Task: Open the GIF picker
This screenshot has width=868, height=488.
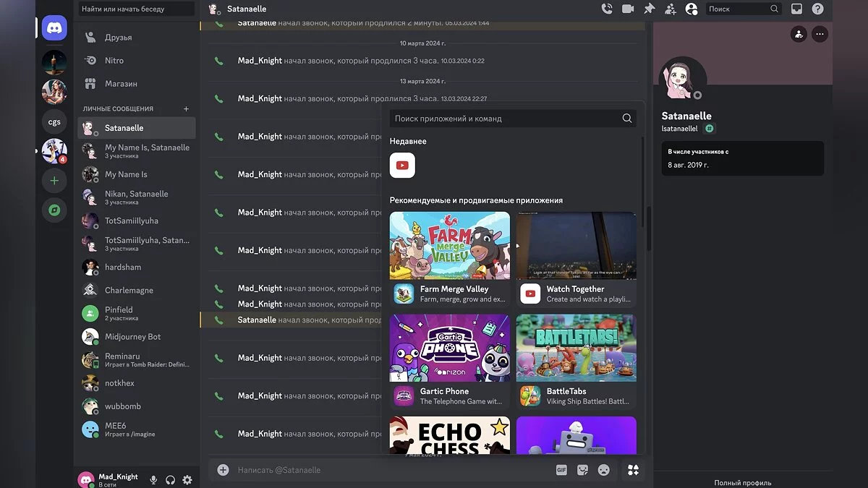Action: pos(561,470)
